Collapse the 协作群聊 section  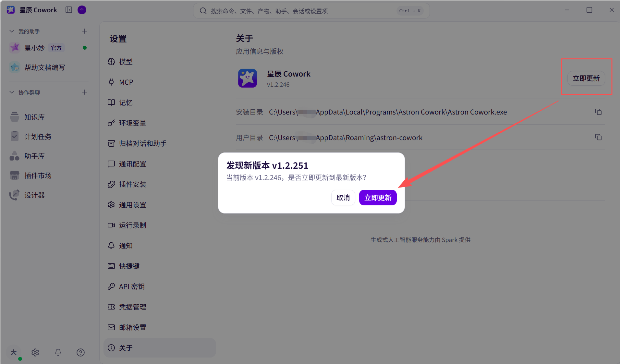(12, 92)
